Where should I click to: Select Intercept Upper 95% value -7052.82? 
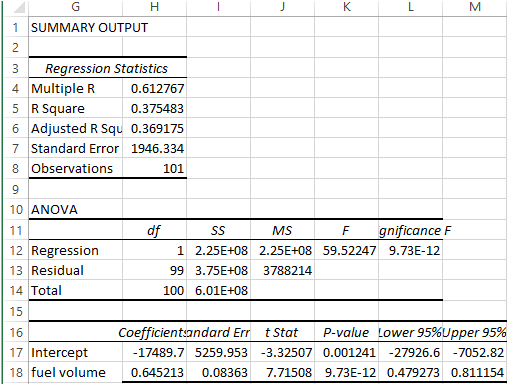pyautogui.click(x=475, y=352)
